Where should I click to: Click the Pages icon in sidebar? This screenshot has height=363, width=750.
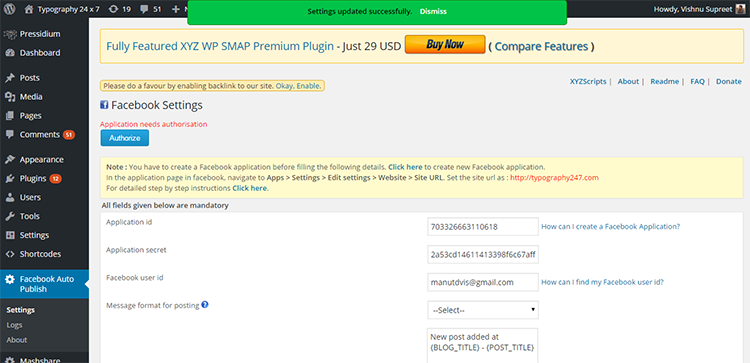[x=10, y=116]
